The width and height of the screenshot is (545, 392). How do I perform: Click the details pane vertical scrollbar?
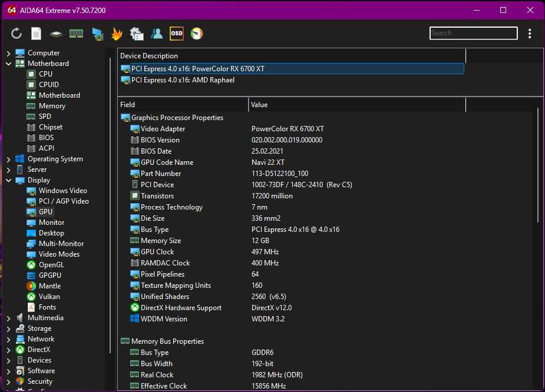click(x=538, y=165)
